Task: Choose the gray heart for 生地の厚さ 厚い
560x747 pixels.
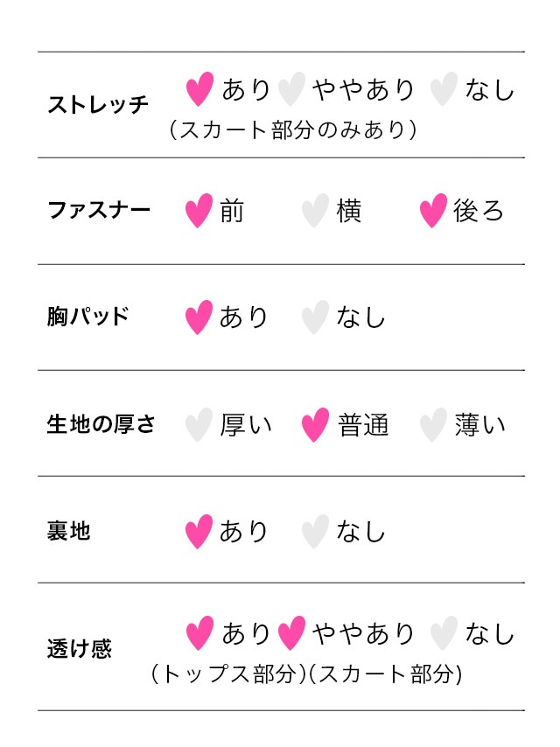Action: pos(199,425)
